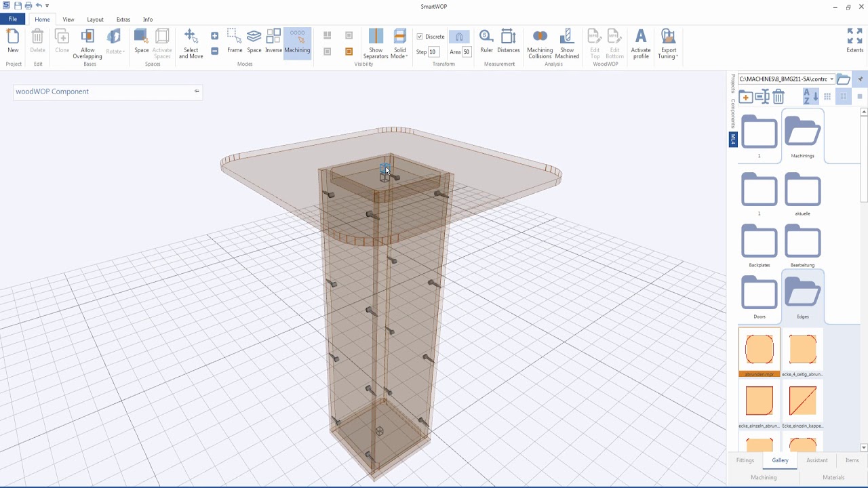Open the Machinings folder
Image resolution: width=868 pixels, height=488 pixels.
pyautogui.click(x=803, y=136)
